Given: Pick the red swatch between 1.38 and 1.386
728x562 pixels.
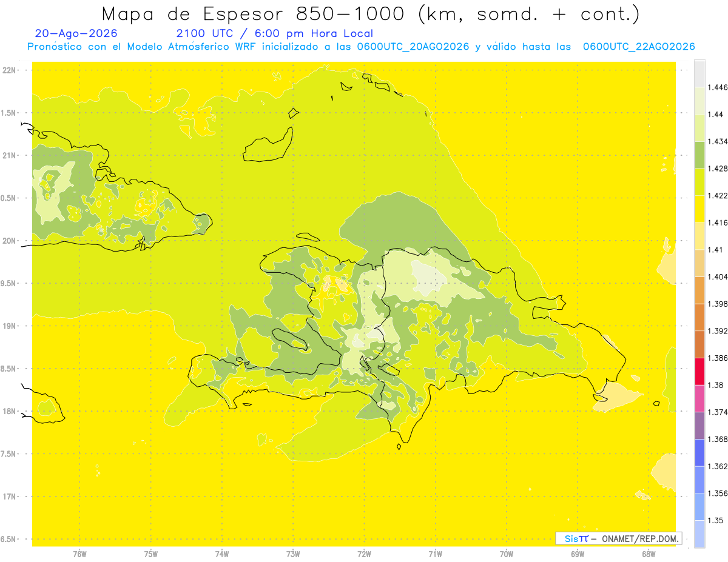Looking at the screenshot, I should [699, 372].
